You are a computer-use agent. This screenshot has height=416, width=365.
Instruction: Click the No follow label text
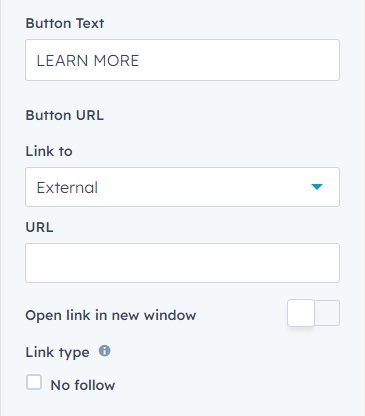pyautogui.click(x=83, y=385)
